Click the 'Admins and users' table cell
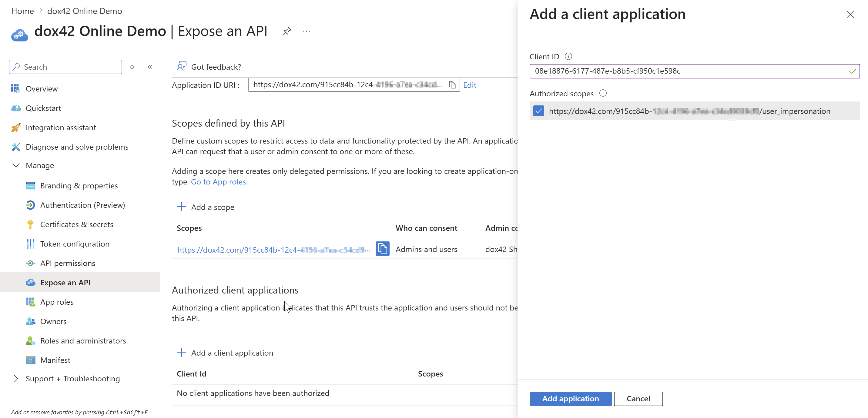The height and width of the screenshot is (418, 868). point(426,249)
